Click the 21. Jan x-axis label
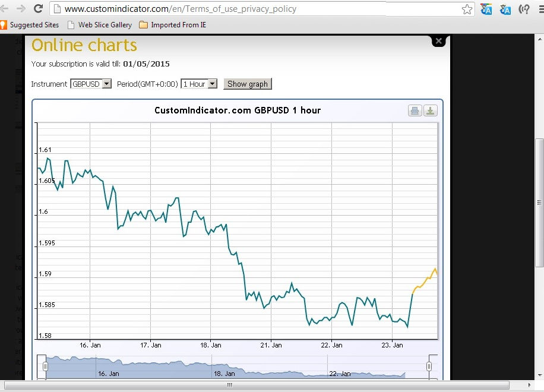544x392 pixels. point(271,345)
